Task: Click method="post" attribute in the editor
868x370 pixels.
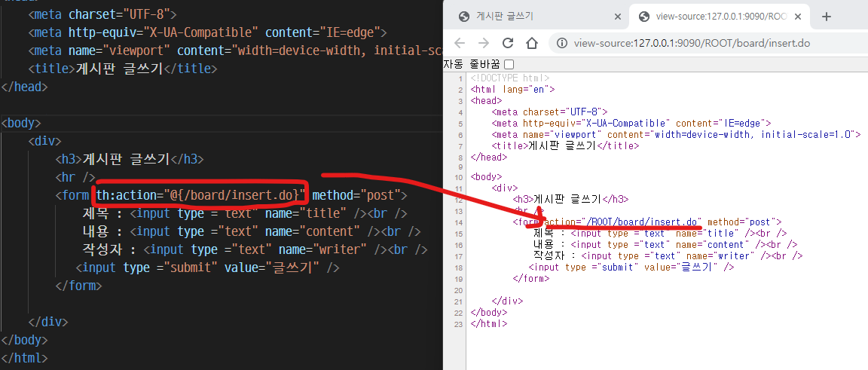Action: pos(356,195)
